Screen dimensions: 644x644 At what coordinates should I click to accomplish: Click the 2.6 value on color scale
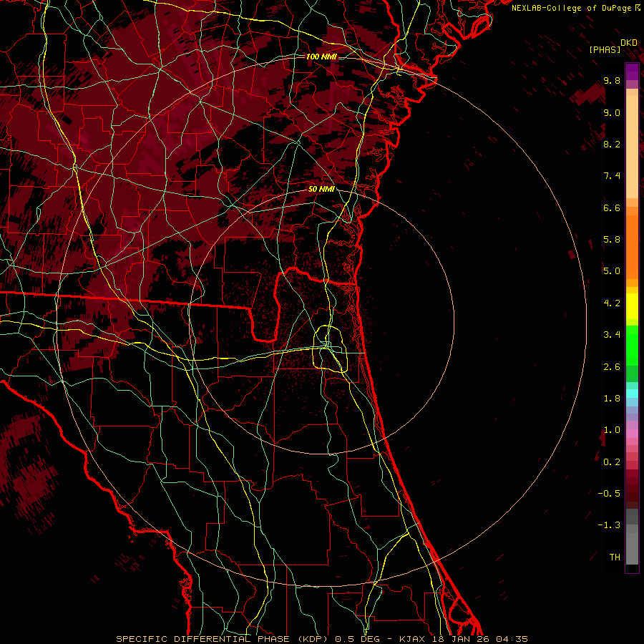click(612, 367)
